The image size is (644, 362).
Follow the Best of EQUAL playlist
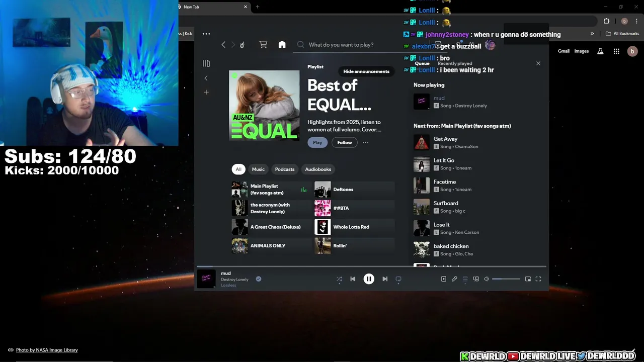coord(345,142)
